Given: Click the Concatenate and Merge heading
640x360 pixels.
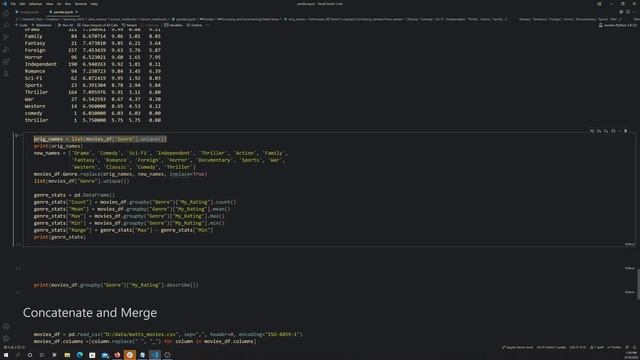Looking at the screenshot, I should 90,313.
